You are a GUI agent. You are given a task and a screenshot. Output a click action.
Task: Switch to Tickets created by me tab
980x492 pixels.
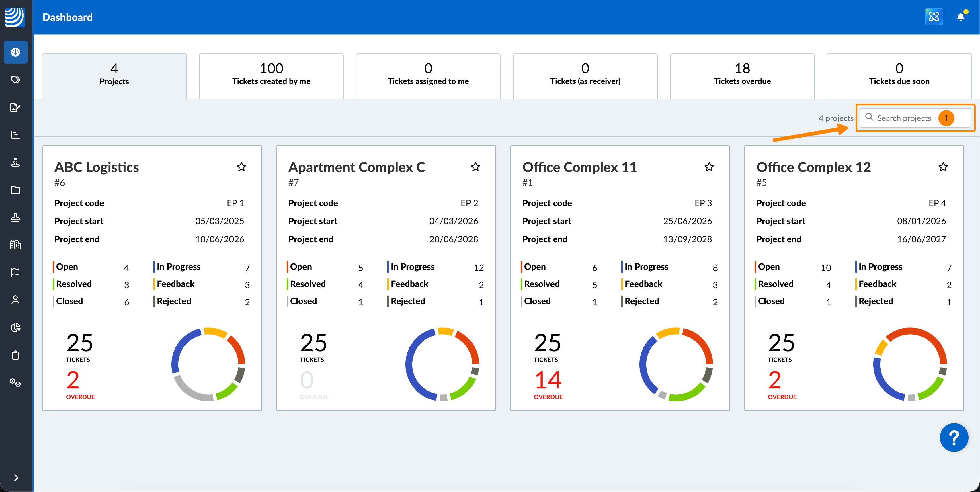(x=271, y=75)
